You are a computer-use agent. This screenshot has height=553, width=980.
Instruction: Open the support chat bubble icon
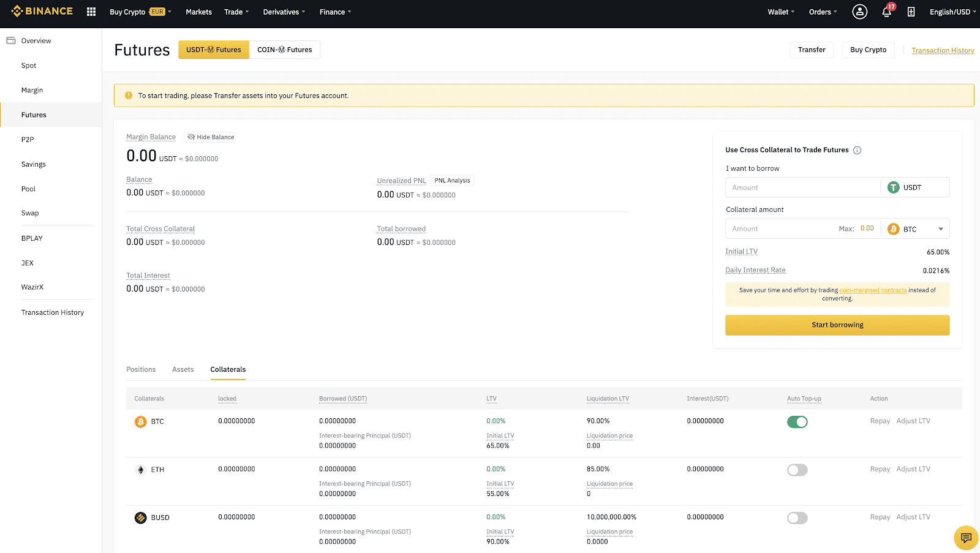pos(966,538)
